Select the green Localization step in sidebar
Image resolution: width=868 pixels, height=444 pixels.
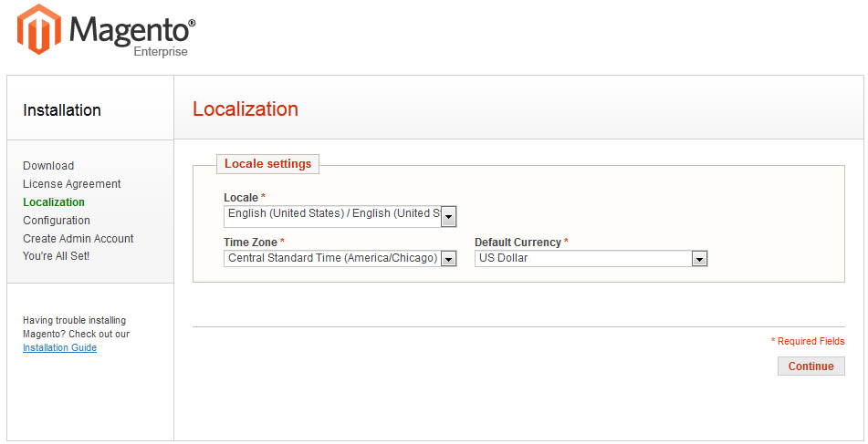click(x=54, y=202)
